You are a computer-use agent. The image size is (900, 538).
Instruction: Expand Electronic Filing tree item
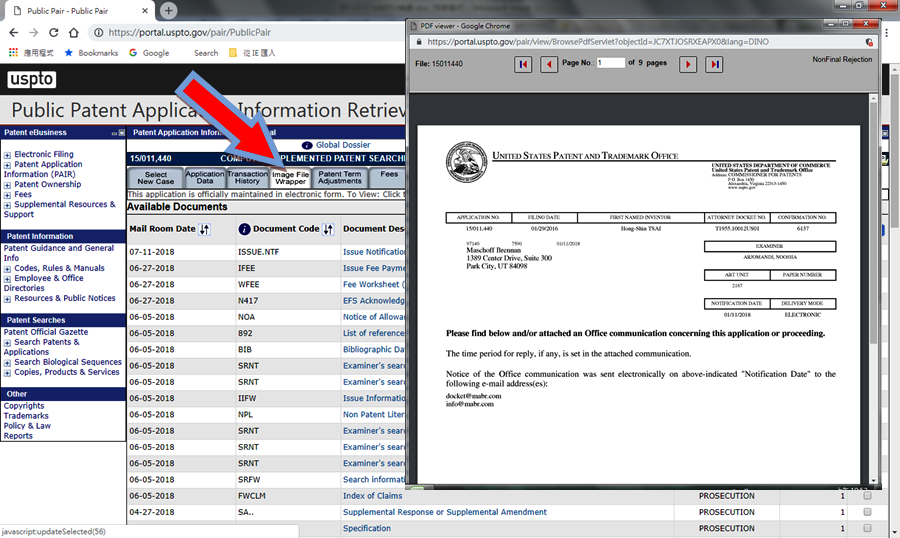(7, 155)
